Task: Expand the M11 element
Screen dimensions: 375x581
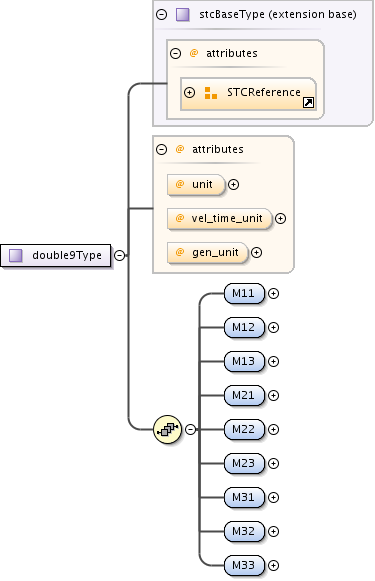Action: [273, 293]
